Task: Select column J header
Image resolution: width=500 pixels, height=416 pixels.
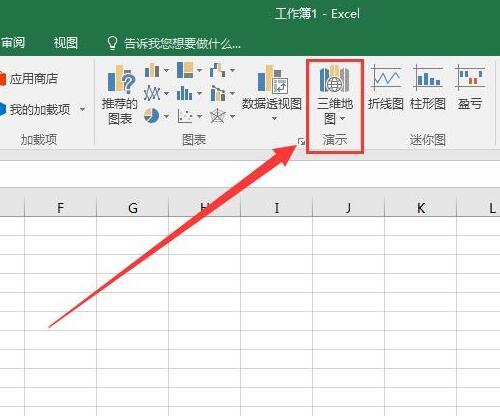Action: (x=349, y=208)
